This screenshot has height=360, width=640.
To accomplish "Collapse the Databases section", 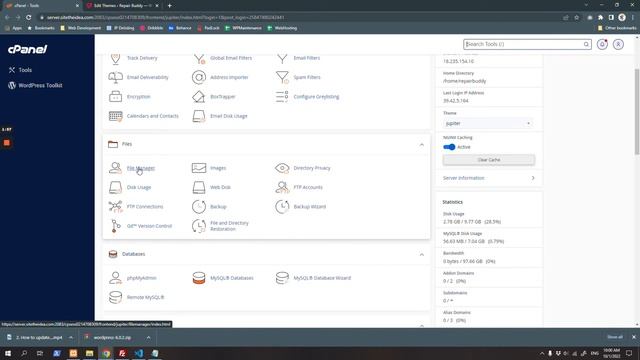I will pos(422,254).
